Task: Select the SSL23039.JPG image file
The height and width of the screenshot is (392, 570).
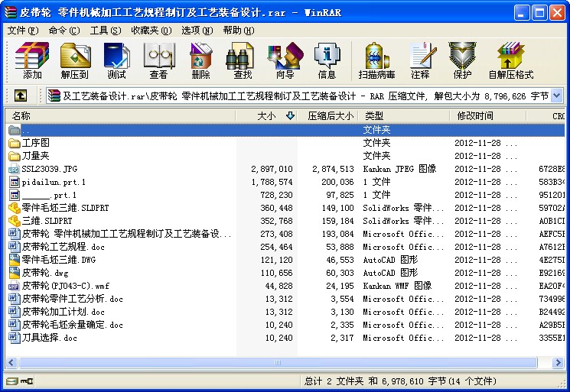Action: (x=43, y=169)
